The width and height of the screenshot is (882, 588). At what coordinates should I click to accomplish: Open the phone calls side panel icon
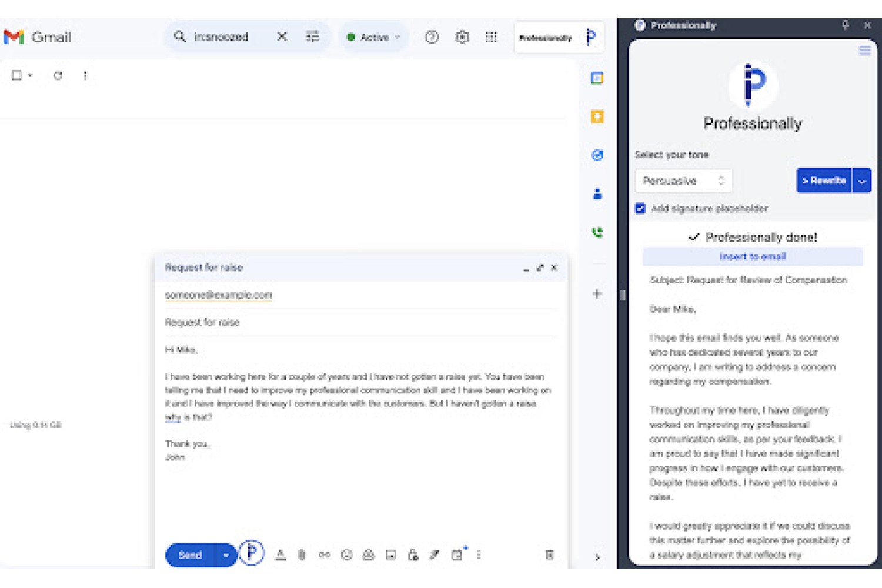click(x=597, y=232)
